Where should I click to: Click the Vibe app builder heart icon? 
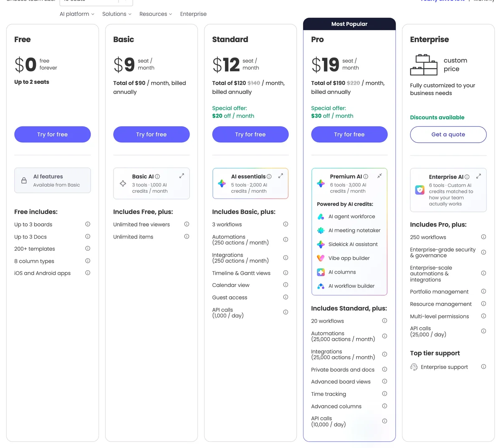(x=321, y=258)
